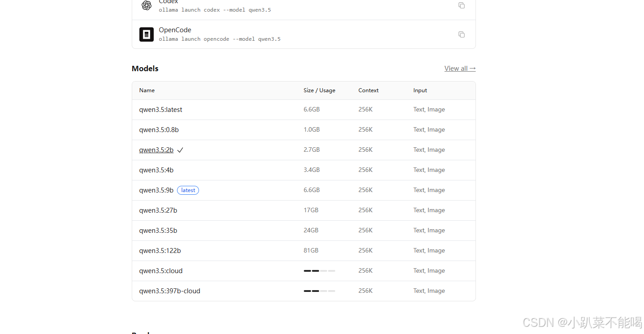Screen dimensions: 644x334
Task: Click the Name column header
Action: point(147,90)
